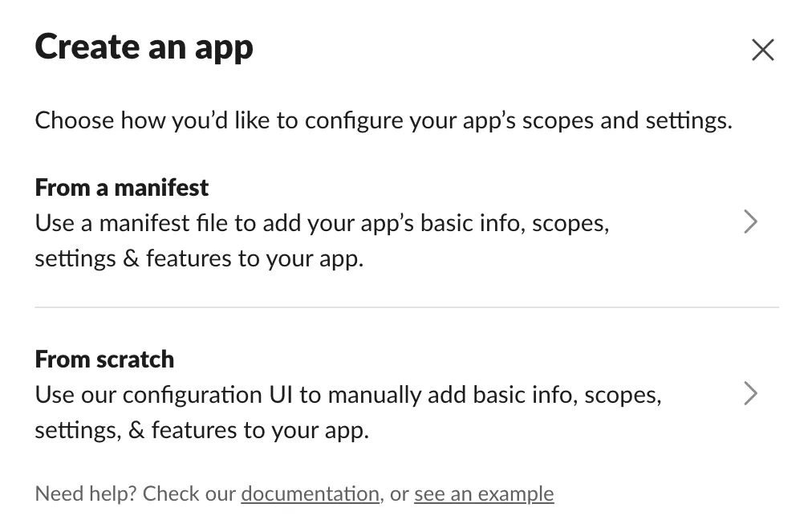Click the Use a manifest file description line
The image size is (812, 528).
click(x=321, y=223)
